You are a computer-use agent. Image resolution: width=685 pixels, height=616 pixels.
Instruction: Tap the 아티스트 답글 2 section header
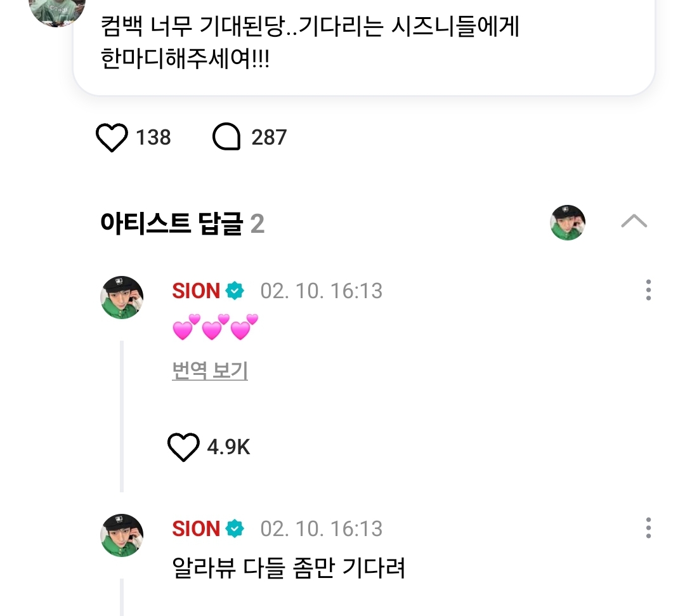point(182,224)
